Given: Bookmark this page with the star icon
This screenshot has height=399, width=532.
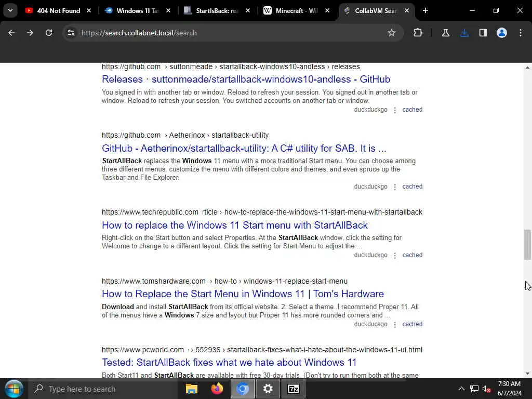Looking at the screenshot, I should pos(392,33).
